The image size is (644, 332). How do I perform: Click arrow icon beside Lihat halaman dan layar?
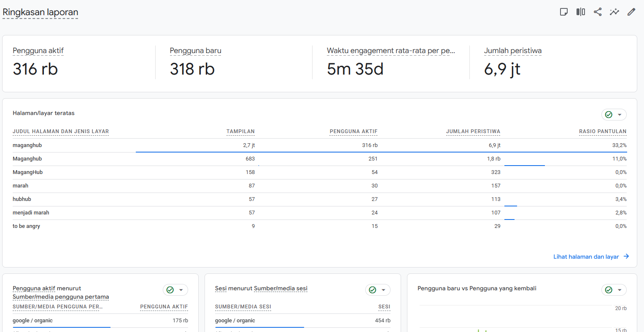(x=626, y=257)
